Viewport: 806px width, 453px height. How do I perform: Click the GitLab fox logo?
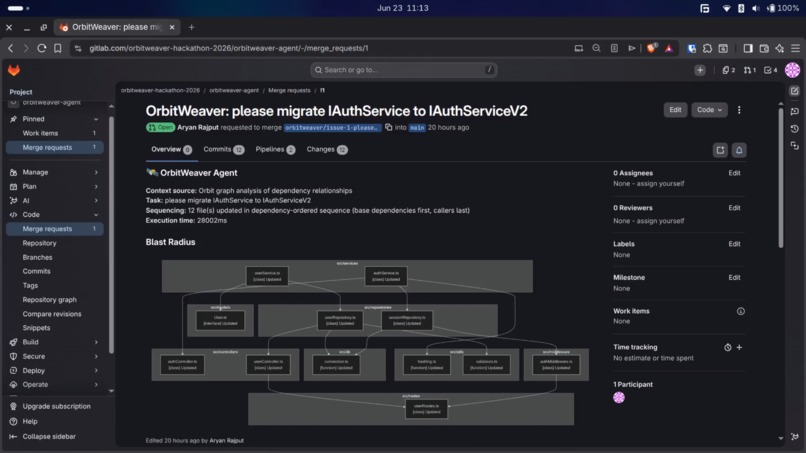[x=14, y=70]
